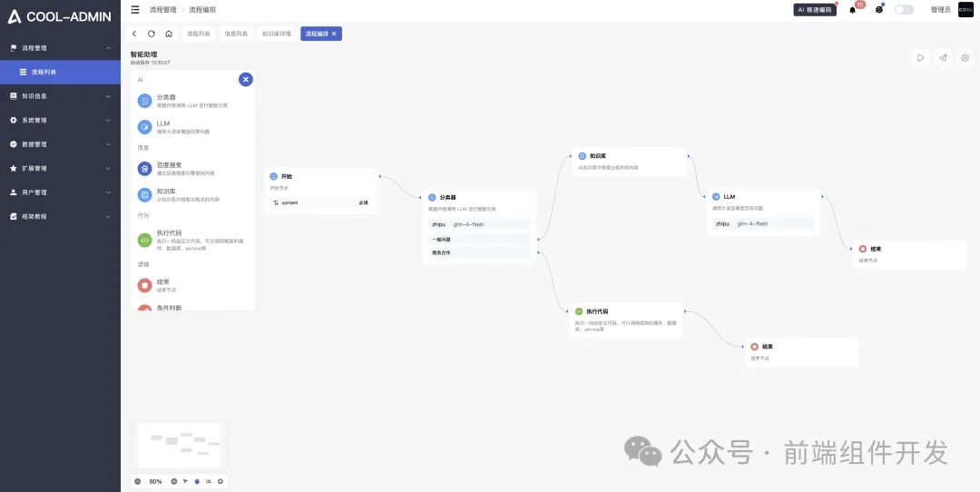The width and height of the screenshot is (980, 492).
Task: Click the 商务合作 row in 分类器 node
Action: pos(479,252)
